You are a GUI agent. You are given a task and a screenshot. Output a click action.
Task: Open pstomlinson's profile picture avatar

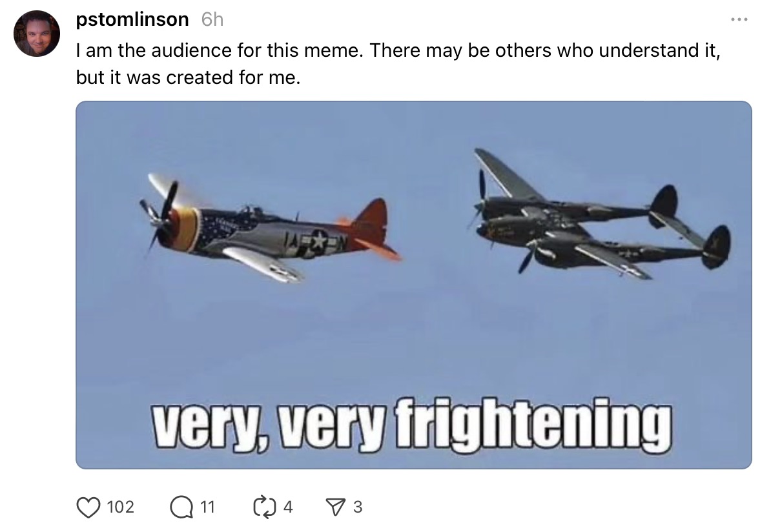pos(37,34)
